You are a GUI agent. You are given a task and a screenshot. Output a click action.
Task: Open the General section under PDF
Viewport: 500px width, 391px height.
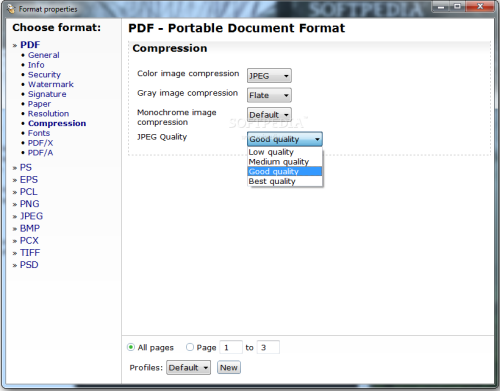click(x=44, y=55)
